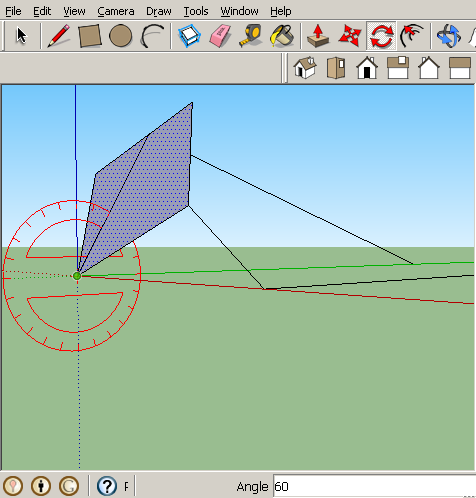The image size is (476, 498).
Task: Click the green rotation origin point
Action: click(x=77, y=276)
